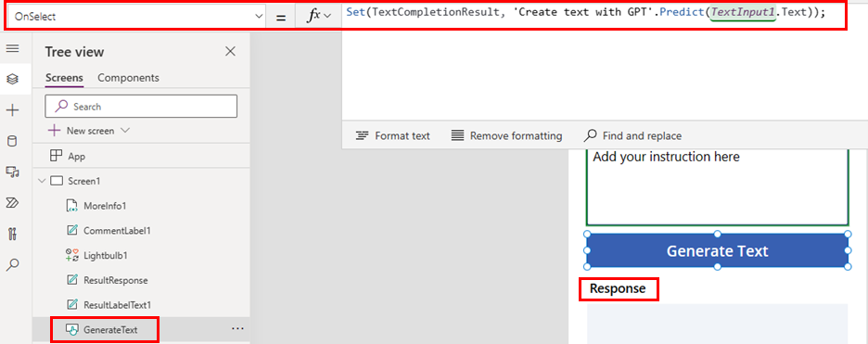Select Lightbulb1 in the tree view
Screen dimensions: 868x344
pos(105,256)
